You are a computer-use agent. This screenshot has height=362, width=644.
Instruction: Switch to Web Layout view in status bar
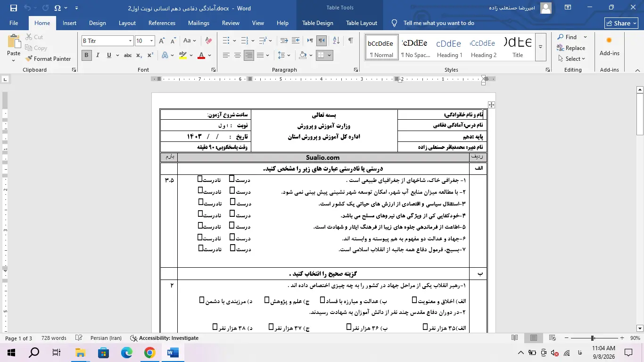coord(553,338)
